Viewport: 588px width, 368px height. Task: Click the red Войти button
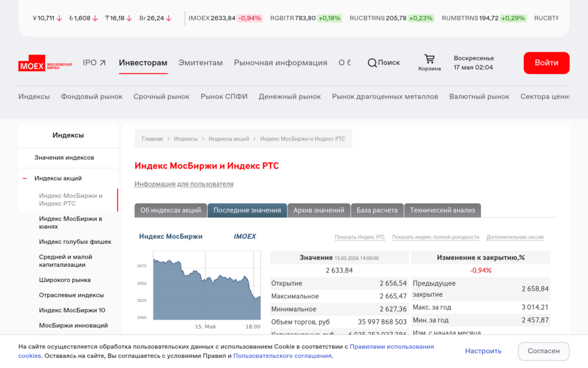547,63
